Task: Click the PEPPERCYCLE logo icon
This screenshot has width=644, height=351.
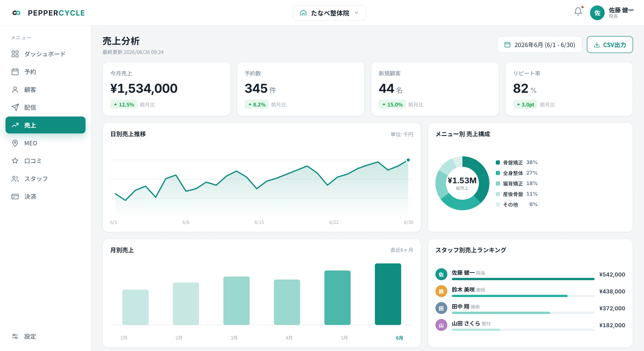Action: [16, 13]
